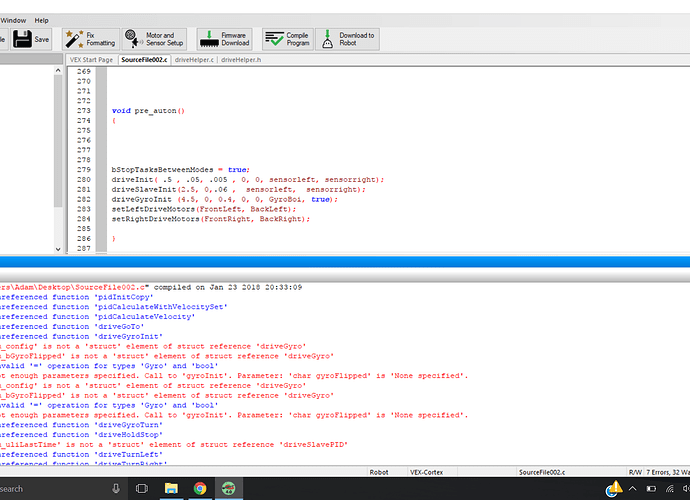Click line number 286 in the gutter

(x=84, y=239)
